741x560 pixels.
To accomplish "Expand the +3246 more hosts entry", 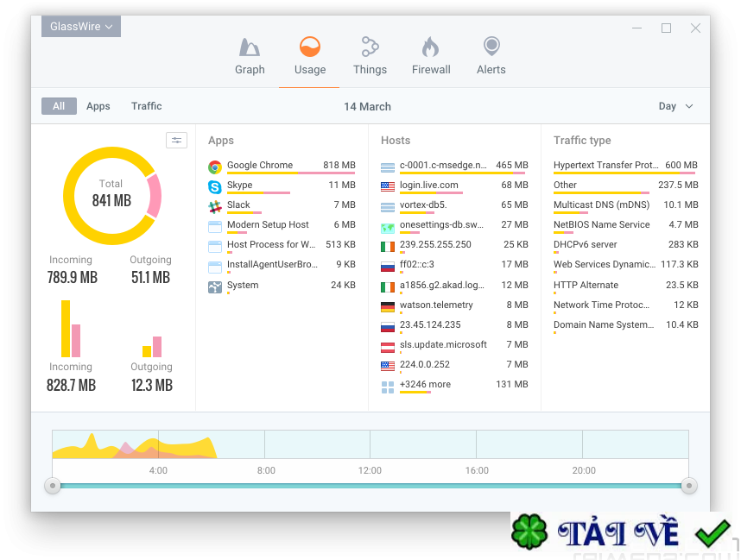I will [x=425, y=385].
